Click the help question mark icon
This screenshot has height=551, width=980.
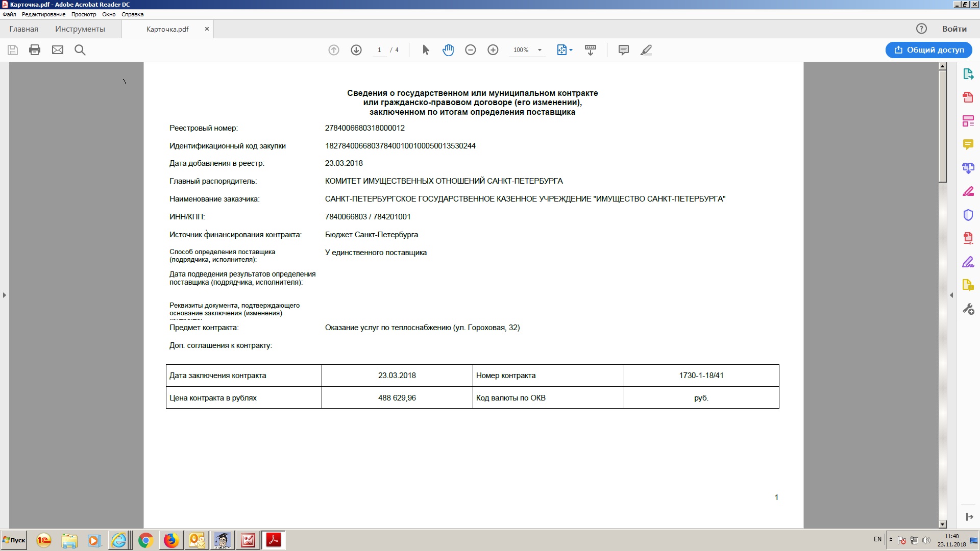[x=921, y=29]
